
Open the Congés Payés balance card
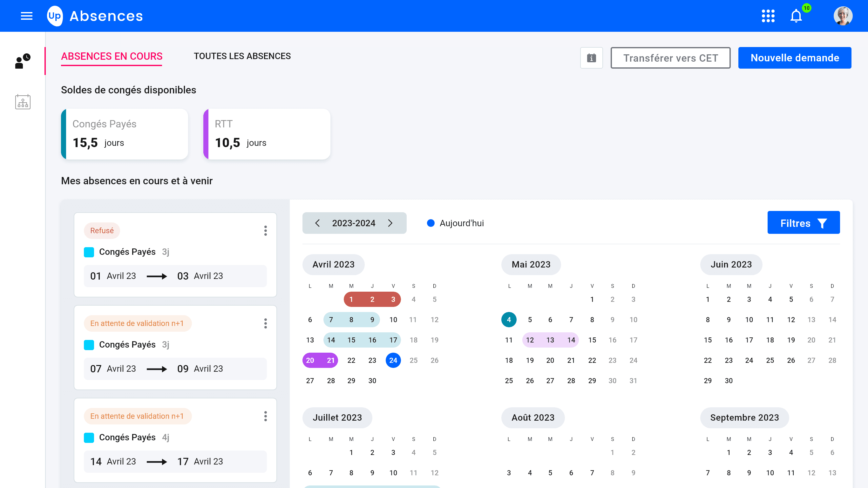(125, 134)
